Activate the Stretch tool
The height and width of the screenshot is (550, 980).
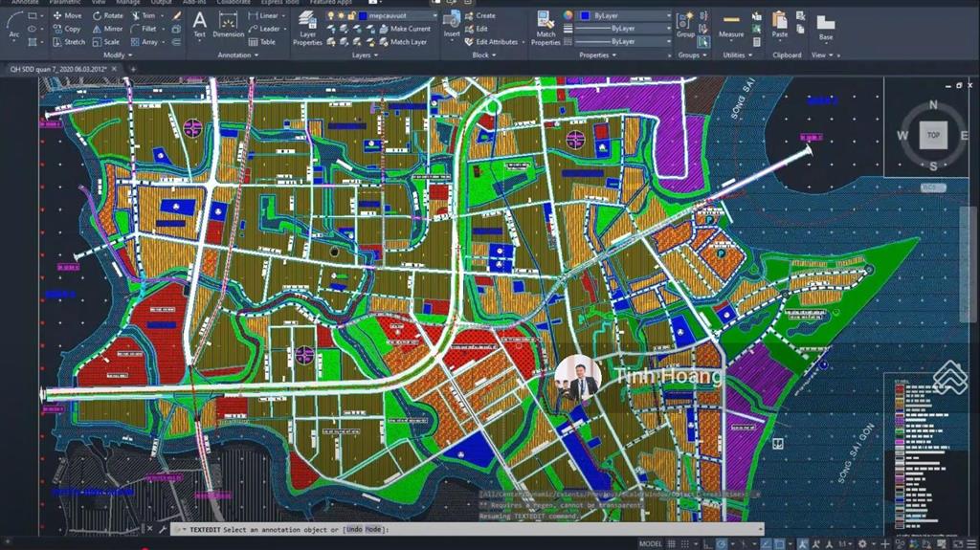point(69,42)
